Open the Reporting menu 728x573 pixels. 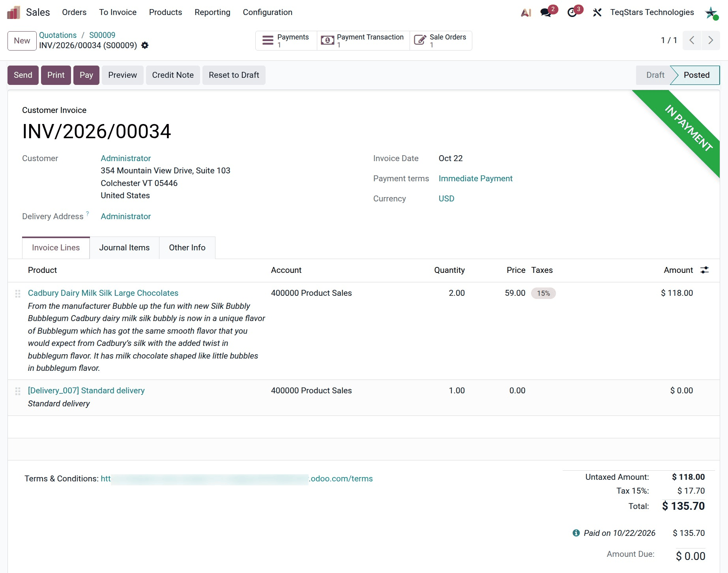(x=212, y=12)
